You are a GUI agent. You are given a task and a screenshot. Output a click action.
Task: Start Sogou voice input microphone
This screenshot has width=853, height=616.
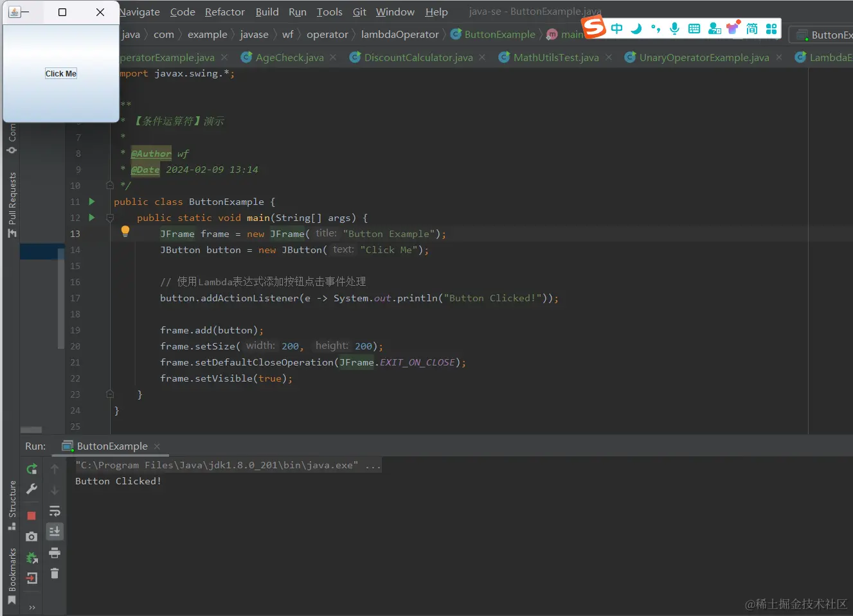click(674, 29)
